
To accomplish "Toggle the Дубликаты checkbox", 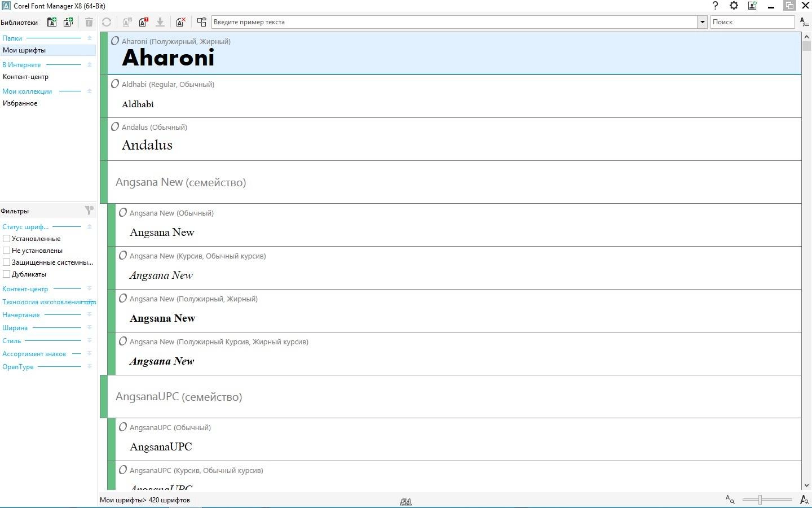I will [6, 274].
